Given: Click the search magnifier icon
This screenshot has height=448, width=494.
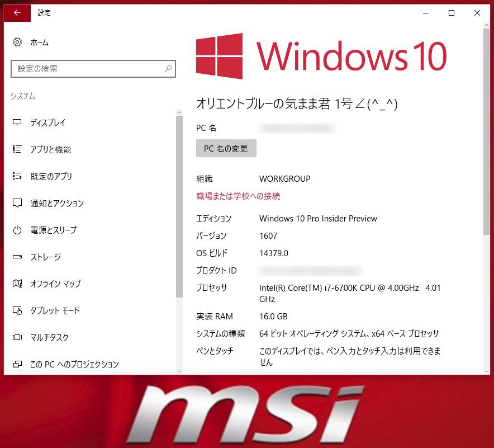Looking at the screenshot, I should (x=168, y=68).
